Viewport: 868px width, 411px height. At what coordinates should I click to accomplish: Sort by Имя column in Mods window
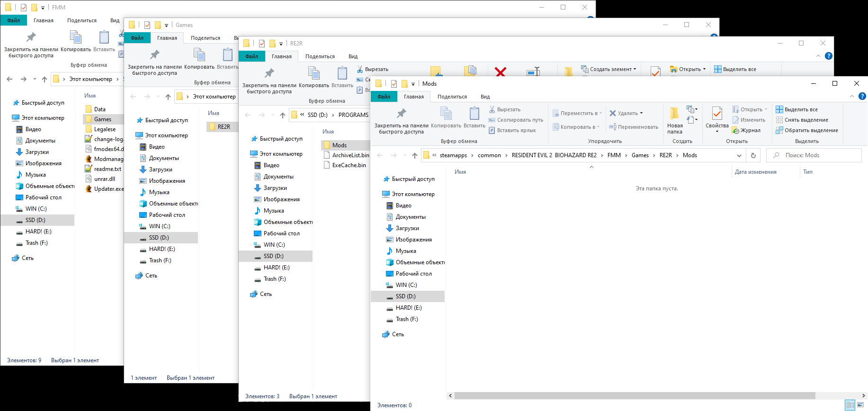460,172
